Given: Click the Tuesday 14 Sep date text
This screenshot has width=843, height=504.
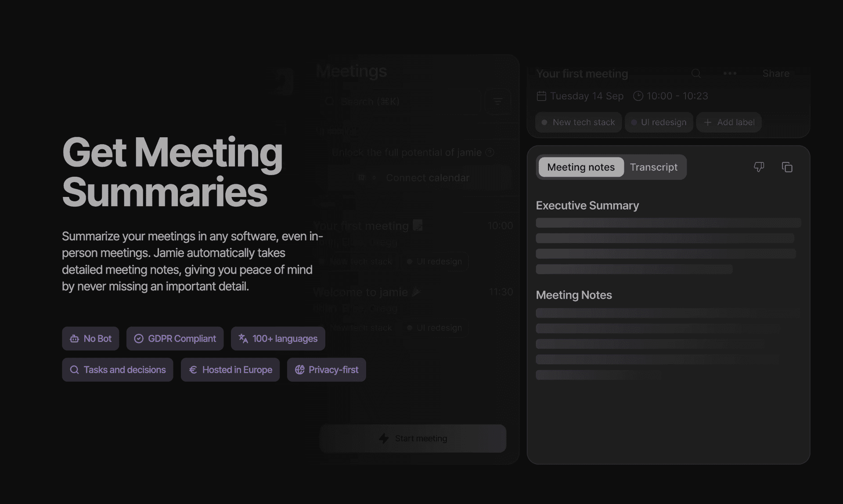Looking at the screenshot, I should point(587,96).
